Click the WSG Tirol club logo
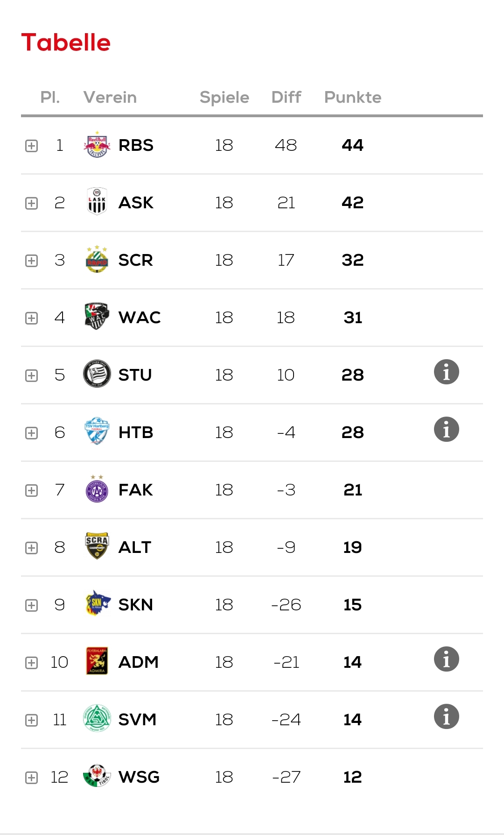The height and width of the screenshot is (835, 504). [x=97, y=776]
